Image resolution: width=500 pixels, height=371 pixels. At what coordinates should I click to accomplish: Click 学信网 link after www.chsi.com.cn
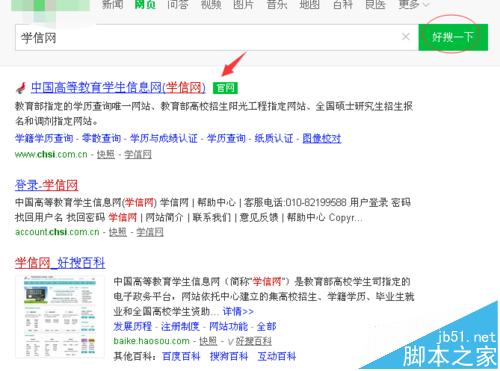(138, 154)
